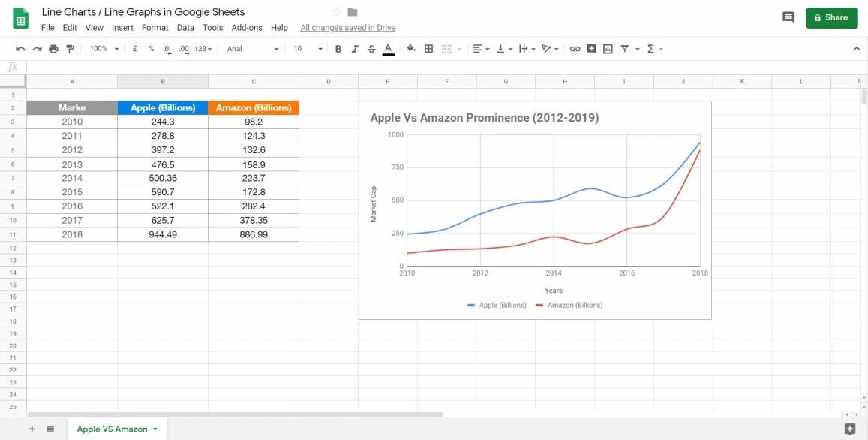Click the move to folder icon

coord(352,12)
